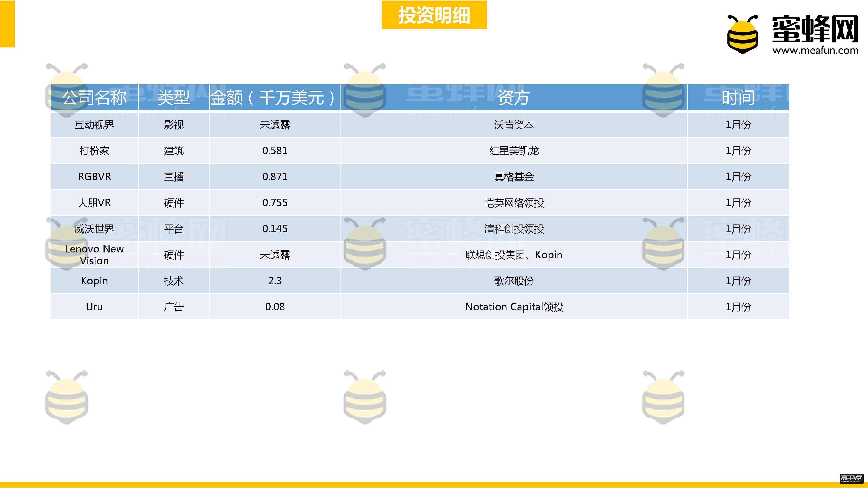The image size is (868, 488).
Task: Click the 高手VR logo in corner
Action: point(852,478)
